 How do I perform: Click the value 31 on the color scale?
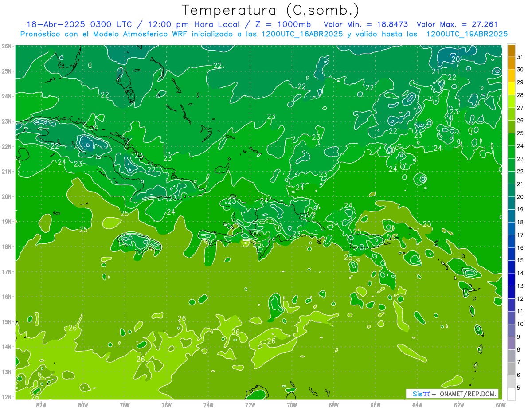[x=520, y=57]
